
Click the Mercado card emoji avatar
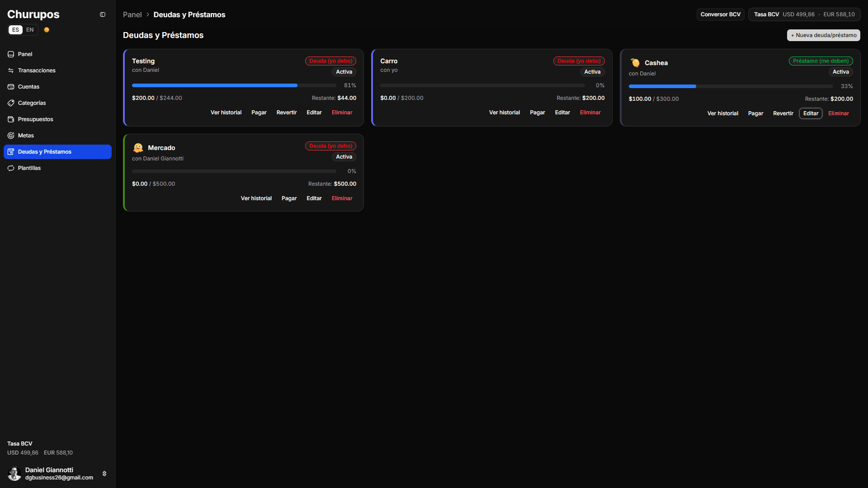(x=138, y=148)
